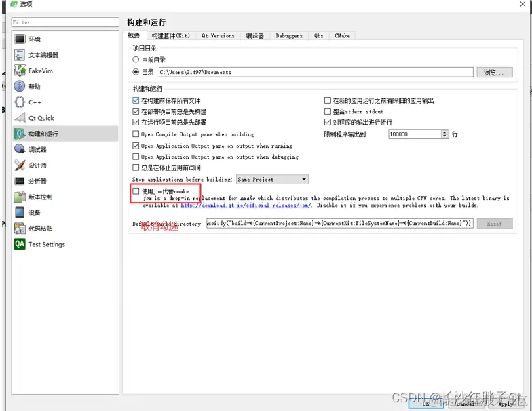532x411 pixels.
Task: Toggle 对程序的输出进行折行 checkbox
Action: 327,122
